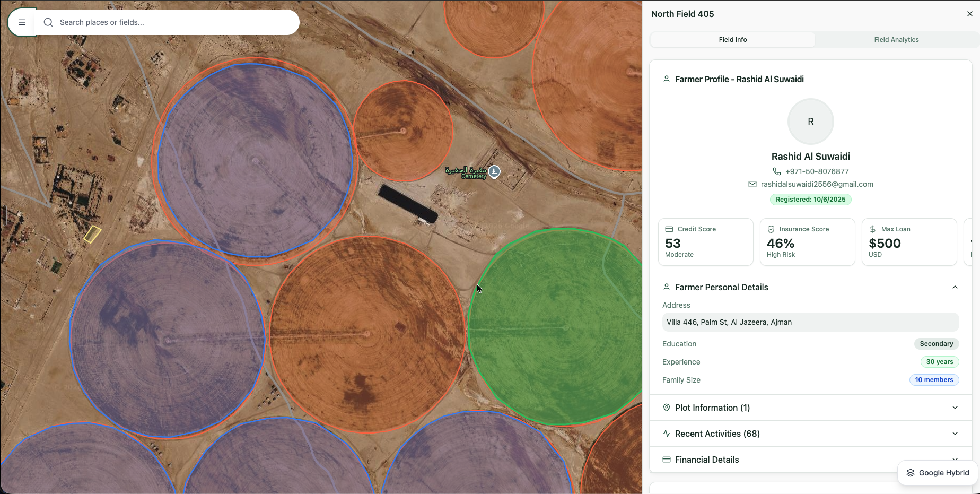
Task: Select the blue-outlined purple field at the top
Action: (x=255, y=161)
